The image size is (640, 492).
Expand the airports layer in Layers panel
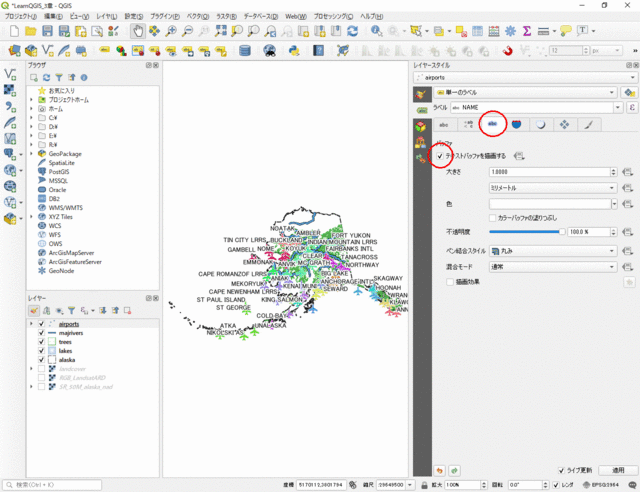coord(31,324)
